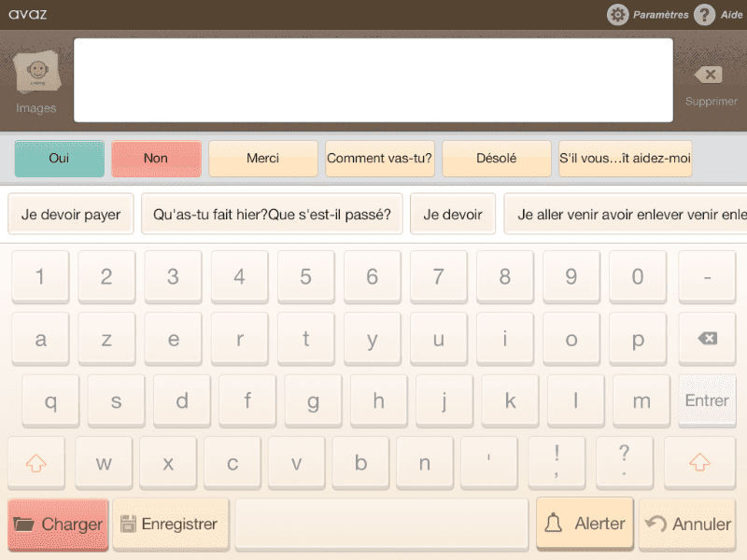Open the Charger folder button
Viewport: 747px width, 560px height.
point(58,524)
